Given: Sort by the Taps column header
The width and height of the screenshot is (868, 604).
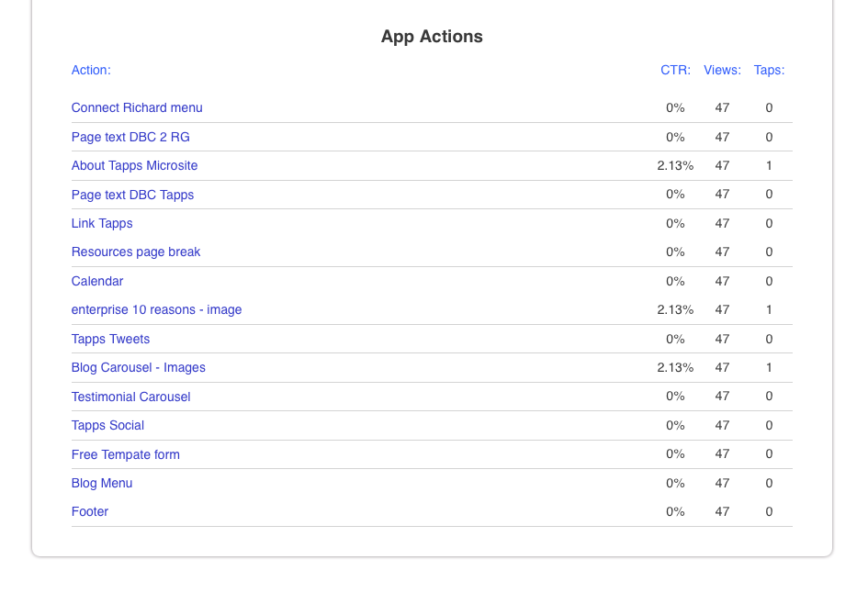Looking at the screenshot, I should coord(769,70).
